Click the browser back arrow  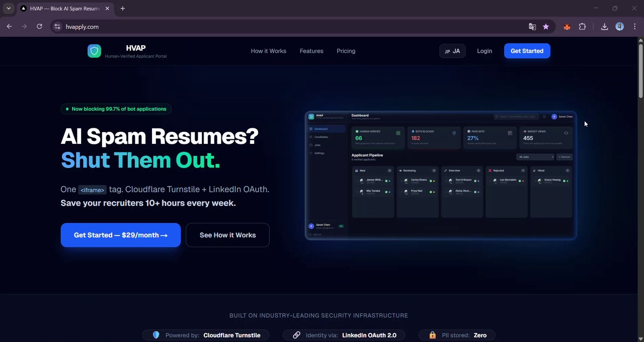tap(10, 27)
